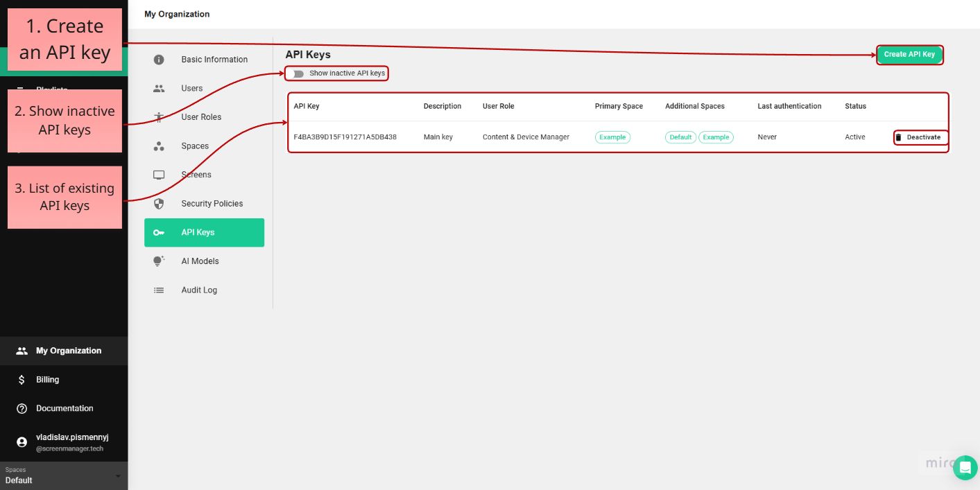
Task: Click the My Organization group icon
Action: point(22,351)
